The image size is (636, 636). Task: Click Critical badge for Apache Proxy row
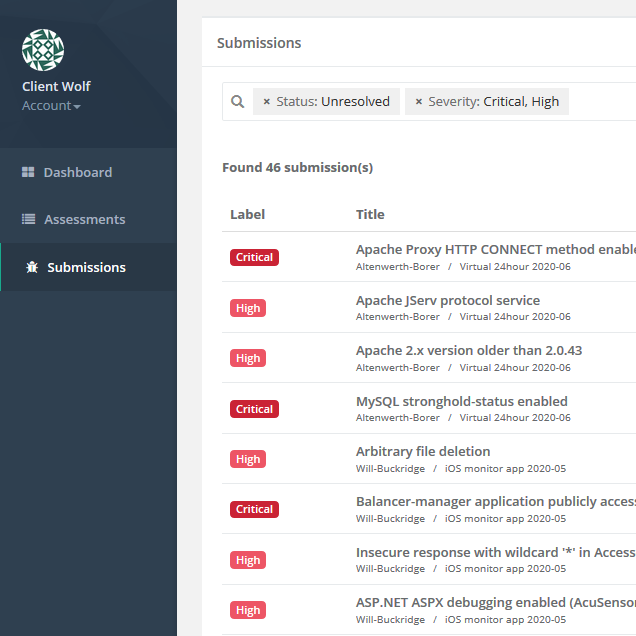click(254, 257)
